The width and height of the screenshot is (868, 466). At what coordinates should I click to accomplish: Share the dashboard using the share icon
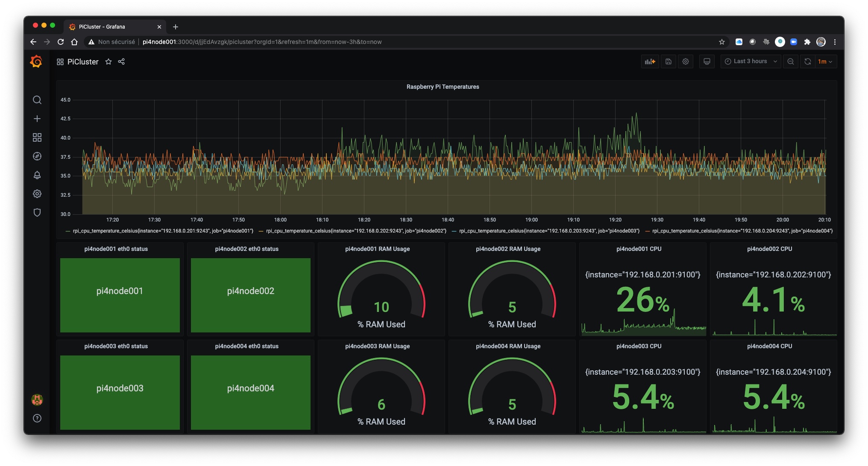click(x=121, y=61)
